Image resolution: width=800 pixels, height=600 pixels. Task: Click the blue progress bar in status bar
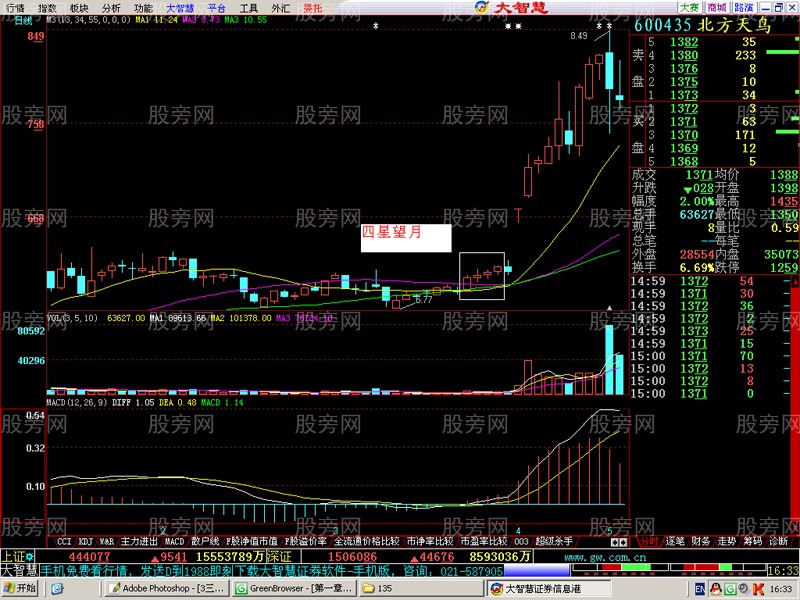pyautogui.click(x=537, y=570)
